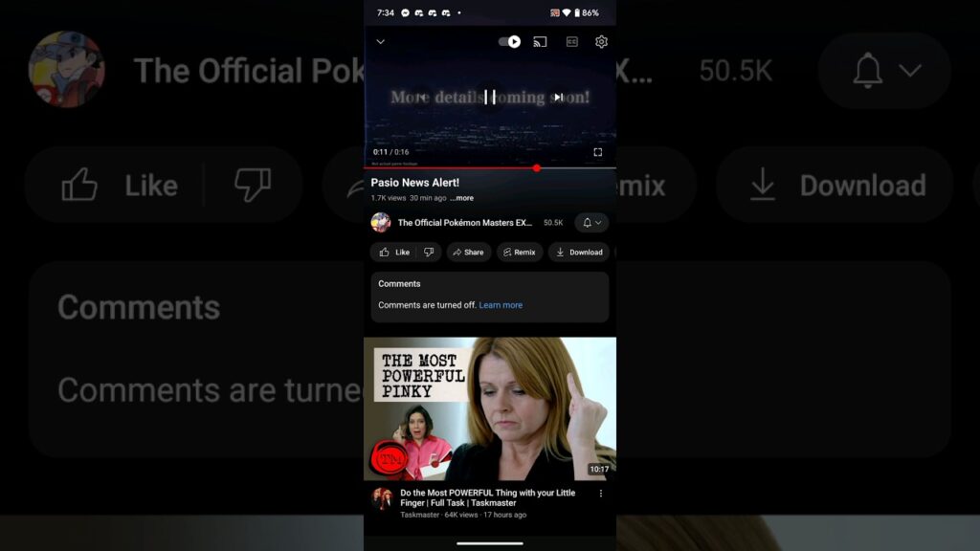980x551 pixels.
Task: Download the Pasio News Alert video
Action: (x=579, y=253)
